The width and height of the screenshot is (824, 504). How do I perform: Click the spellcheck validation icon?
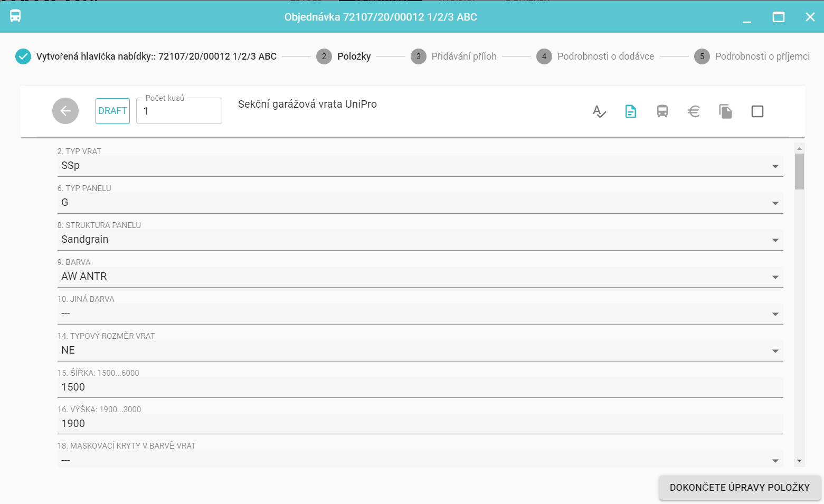599,111
